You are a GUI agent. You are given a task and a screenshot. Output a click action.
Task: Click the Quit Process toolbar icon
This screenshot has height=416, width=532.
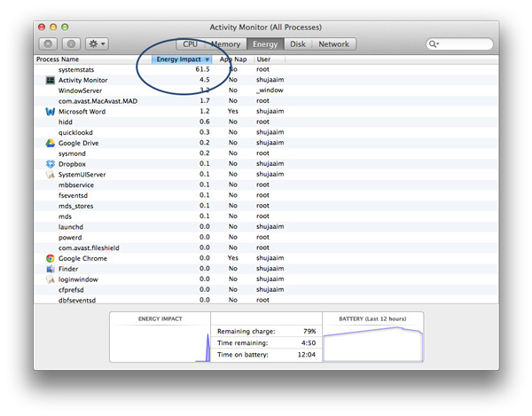48,44
